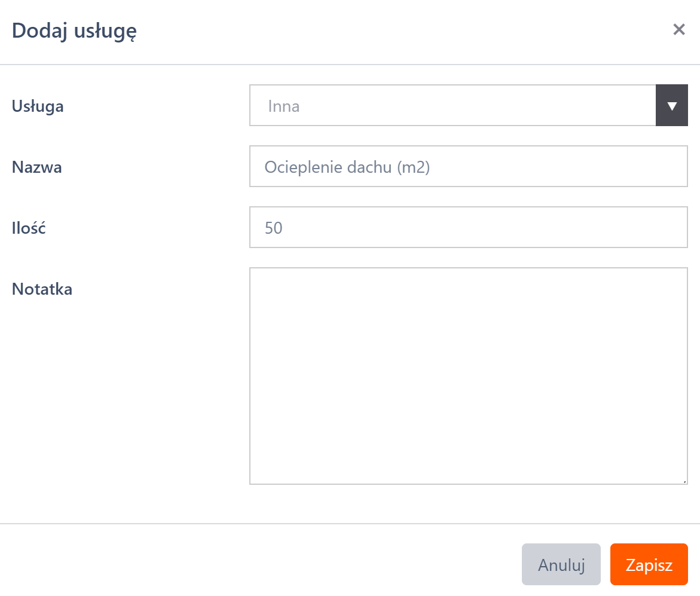700x596 pixels.
Task: Close the Dodaj usługę dialog
Action: point(678,30)
